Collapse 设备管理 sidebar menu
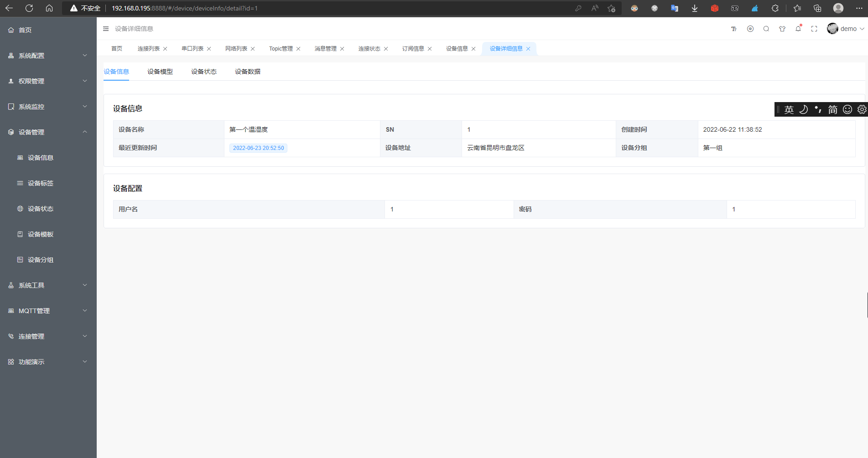868x458 pixels. pyautogui.click(x=48, y=132)
